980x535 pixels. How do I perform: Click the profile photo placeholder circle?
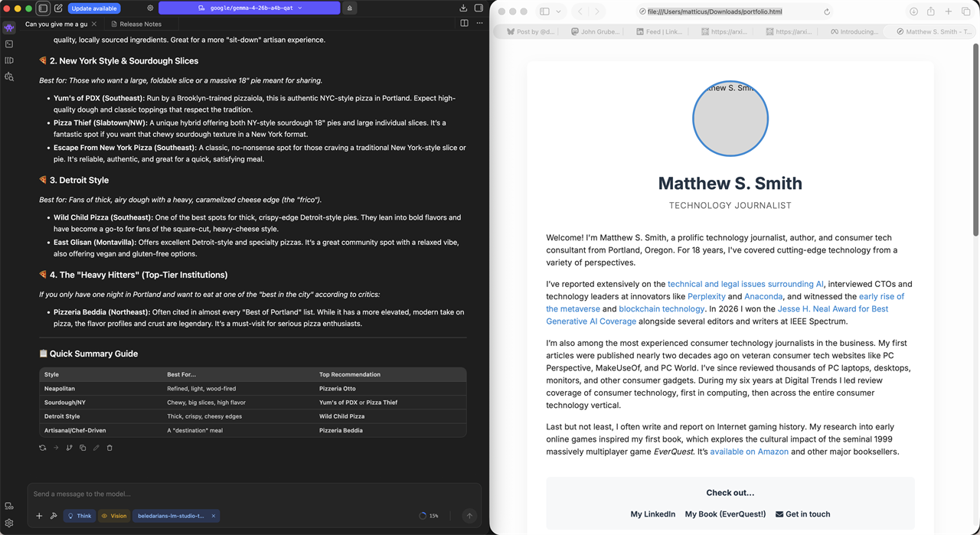point(730,119)
